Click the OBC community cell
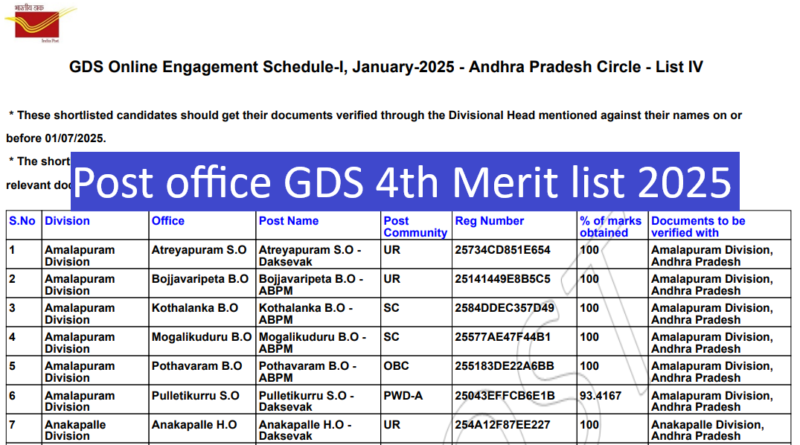Image resolution: width=800 pixels, height=445 pixels. pos(397,366)
